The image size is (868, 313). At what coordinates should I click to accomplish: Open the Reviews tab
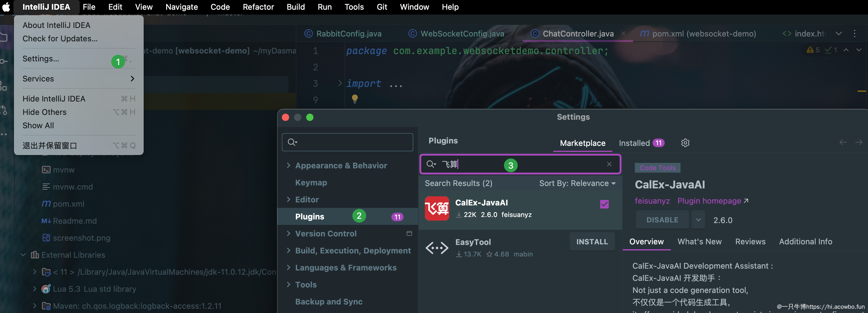750,242
